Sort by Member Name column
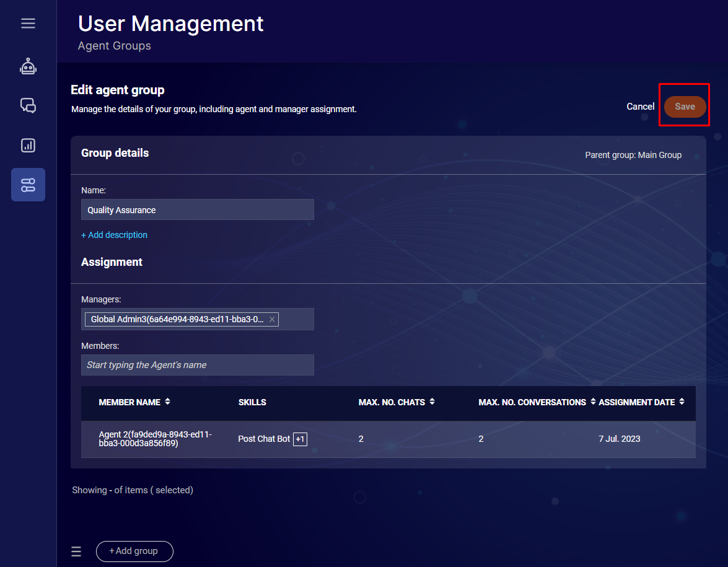728x567 pixels. [168, 402]
